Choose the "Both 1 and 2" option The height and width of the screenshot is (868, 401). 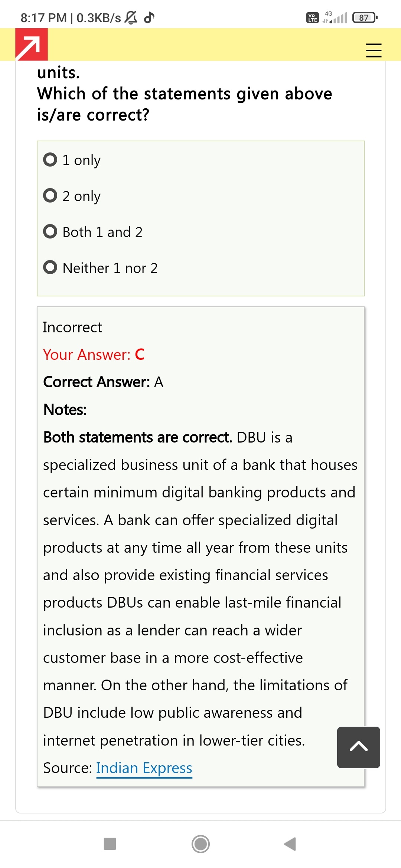pos(50,231)
